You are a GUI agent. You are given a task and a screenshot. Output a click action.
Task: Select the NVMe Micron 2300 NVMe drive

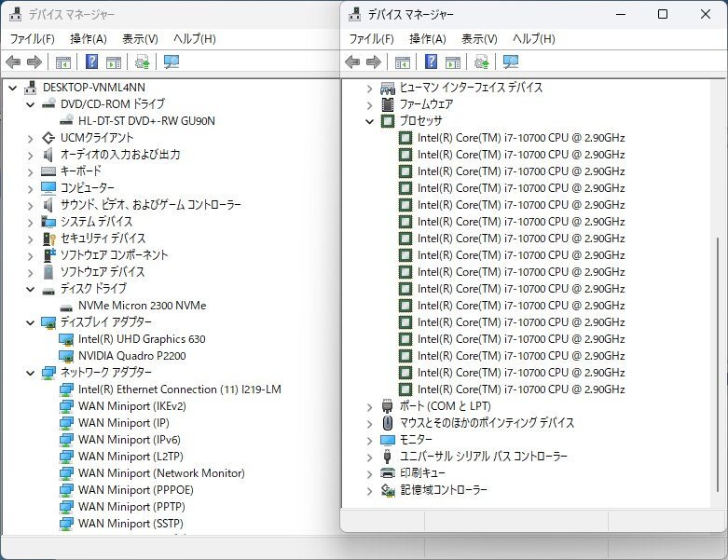pyautogui.click(x=142, y=306)
